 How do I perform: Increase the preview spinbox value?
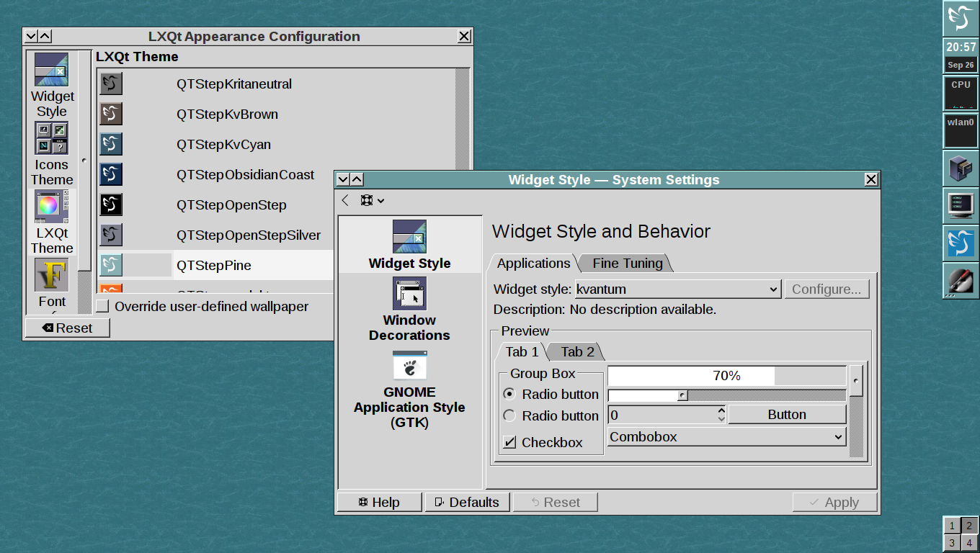coord(721,410)
